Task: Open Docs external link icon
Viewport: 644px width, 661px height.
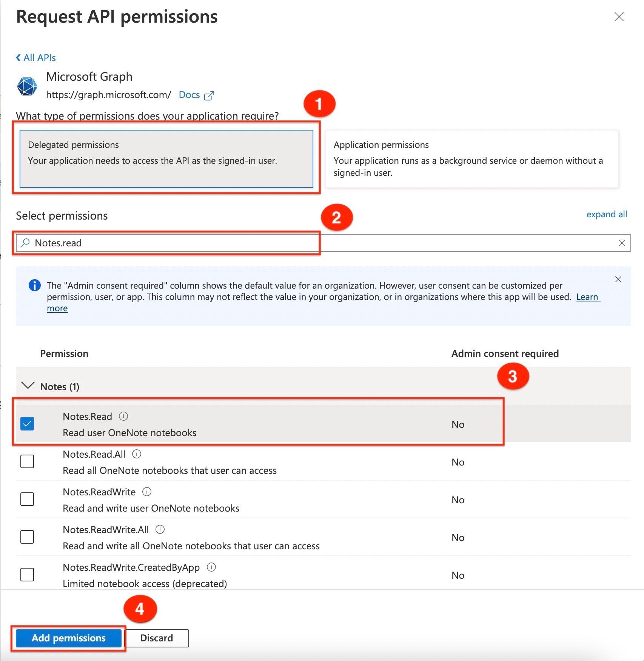Action: point(209,95)
